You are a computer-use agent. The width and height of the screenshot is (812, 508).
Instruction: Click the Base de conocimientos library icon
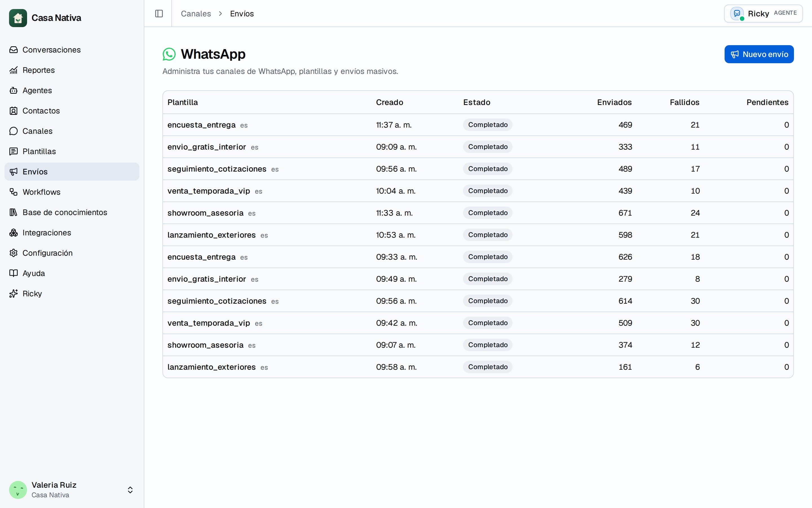click(x=14, y=212)
